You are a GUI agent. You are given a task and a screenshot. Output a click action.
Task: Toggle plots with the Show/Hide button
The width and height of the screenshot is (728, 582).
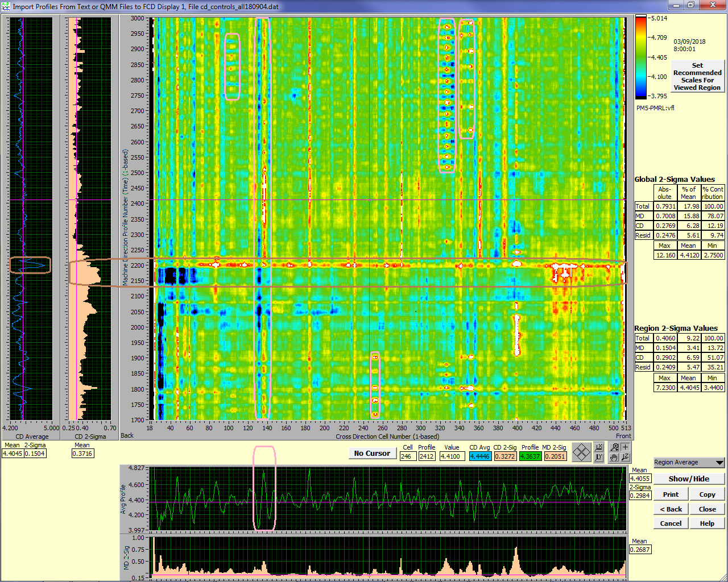(689, 479)
